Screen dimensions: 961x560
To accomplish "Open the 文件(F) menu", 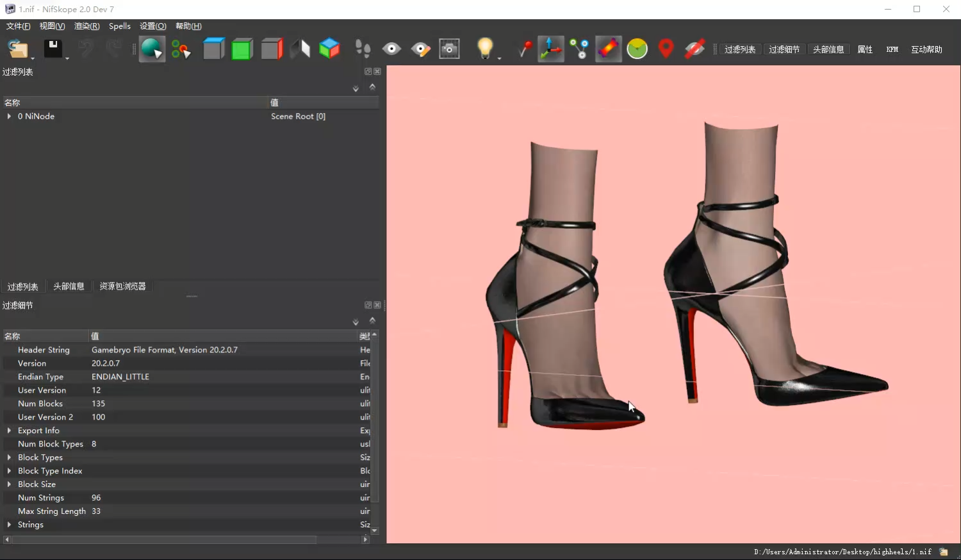I will (x=18, y=26).
